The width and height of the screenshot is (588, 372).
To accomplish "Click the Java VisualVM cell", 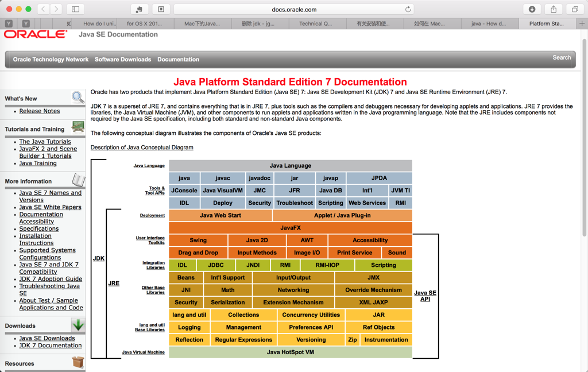I will click(x=223, y=190).
